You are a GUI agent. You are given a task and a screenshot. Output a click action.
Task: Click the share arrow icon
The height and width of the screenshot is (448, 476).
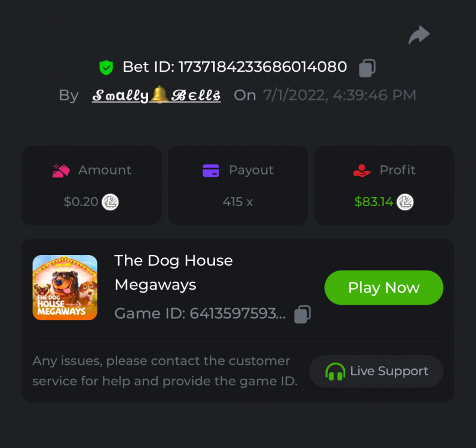[x=419, y=35]
